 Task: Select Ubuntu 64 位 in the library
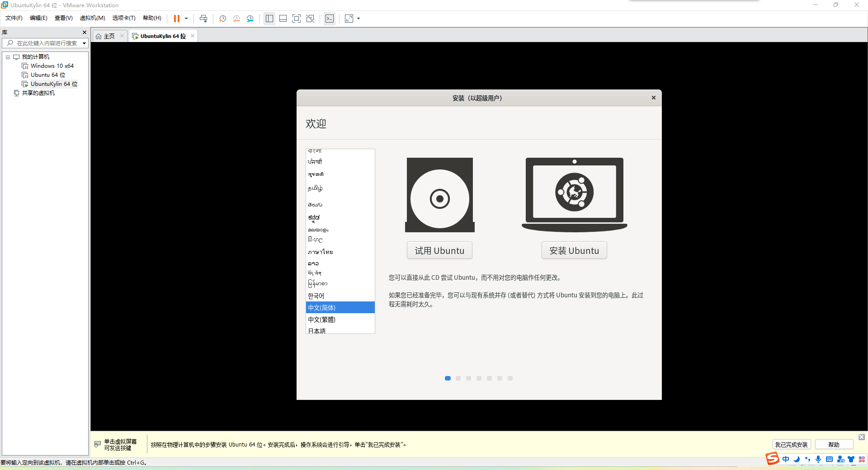click(x=48, y=75)
